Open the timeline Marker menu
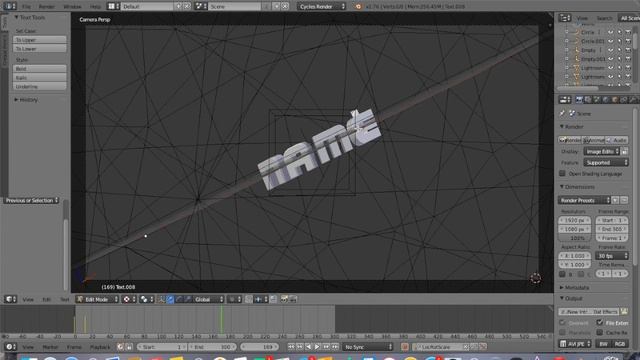 pyautogui.click(x=50, y=347)
